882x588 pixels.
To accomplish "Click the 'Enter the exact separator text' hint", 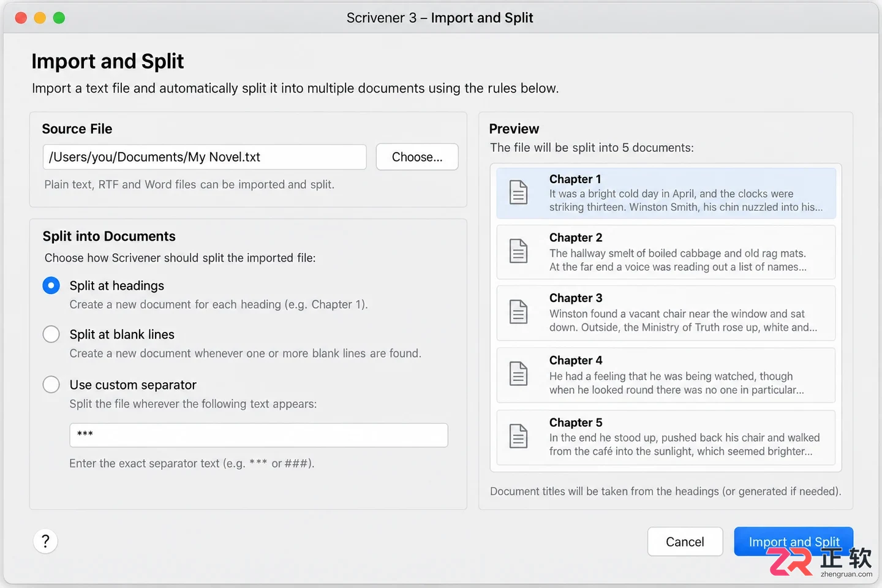I will pyautogui.click(x=192, y=464).
